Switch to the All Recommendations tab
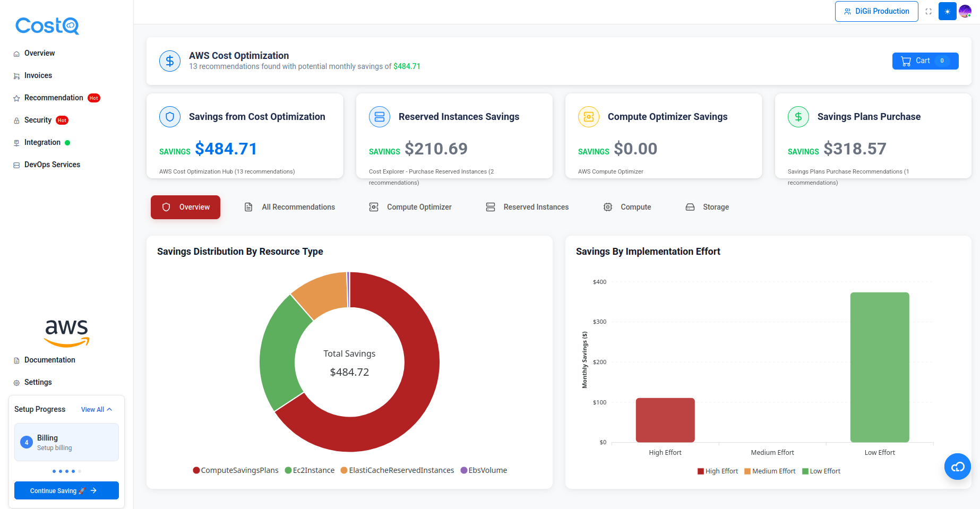This screenshot has width=980, height=509. coord(289,207)
